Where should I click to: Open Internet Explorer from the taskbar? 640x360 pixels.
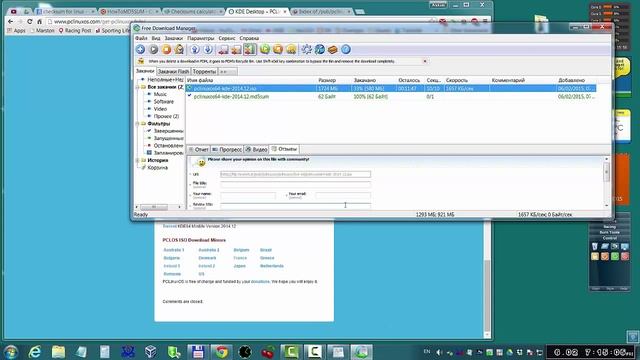point(35,351)
